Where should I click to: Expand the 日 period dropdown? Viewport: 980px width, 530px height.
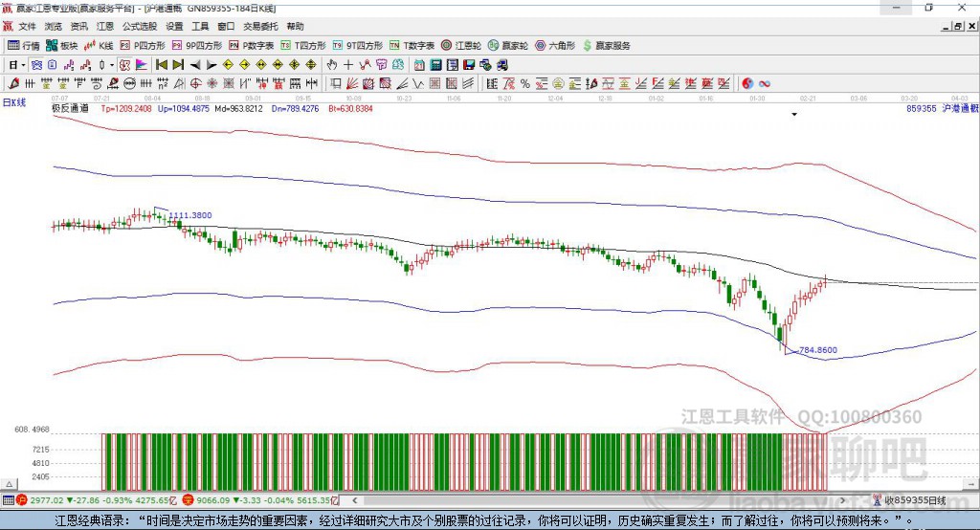tap(23, 65)
